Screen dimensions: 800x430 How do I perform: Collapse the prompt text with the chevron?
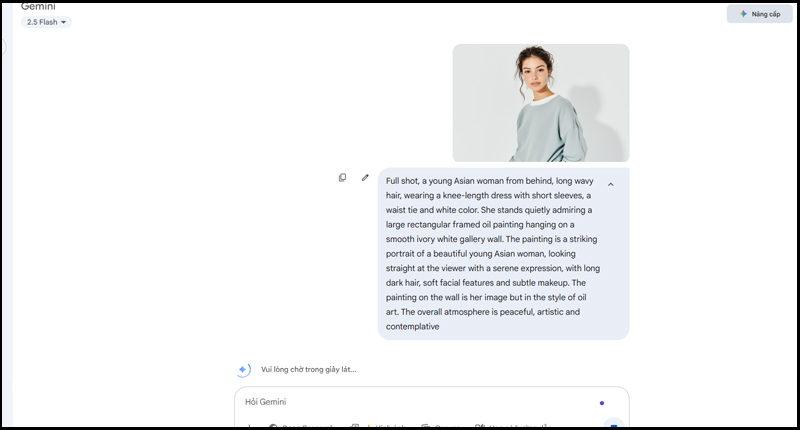(x=610, y=184)
